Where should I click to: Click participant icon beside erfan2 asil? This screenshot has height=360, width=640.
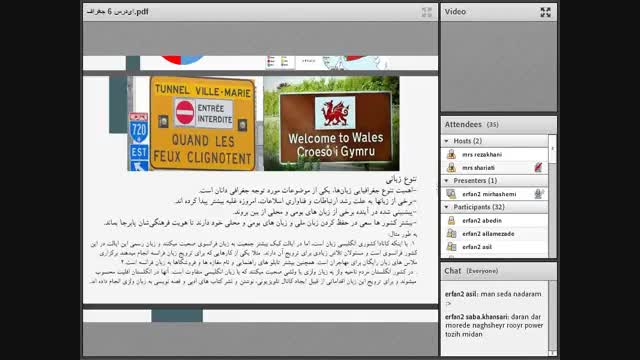point(451,247)
